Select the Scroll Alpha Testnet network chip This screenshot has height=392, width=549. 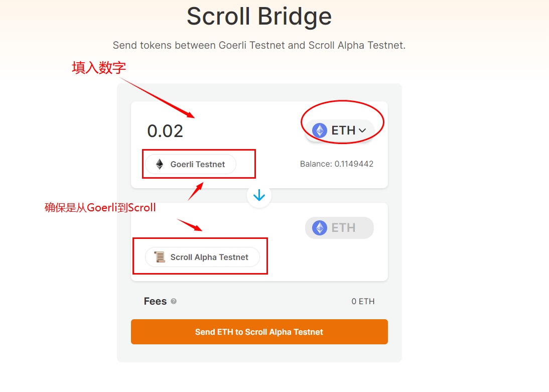click(x=203, y=257)
